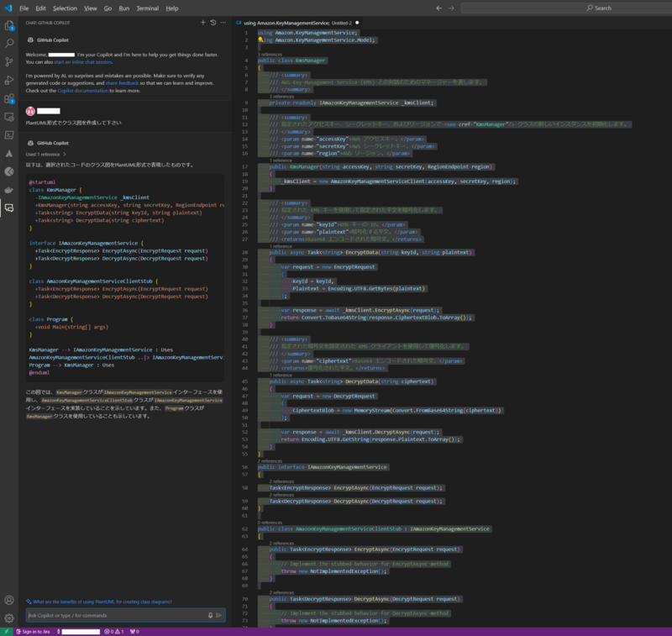
Task: Click the ports status item showing 0
Action: click(134, 631)
